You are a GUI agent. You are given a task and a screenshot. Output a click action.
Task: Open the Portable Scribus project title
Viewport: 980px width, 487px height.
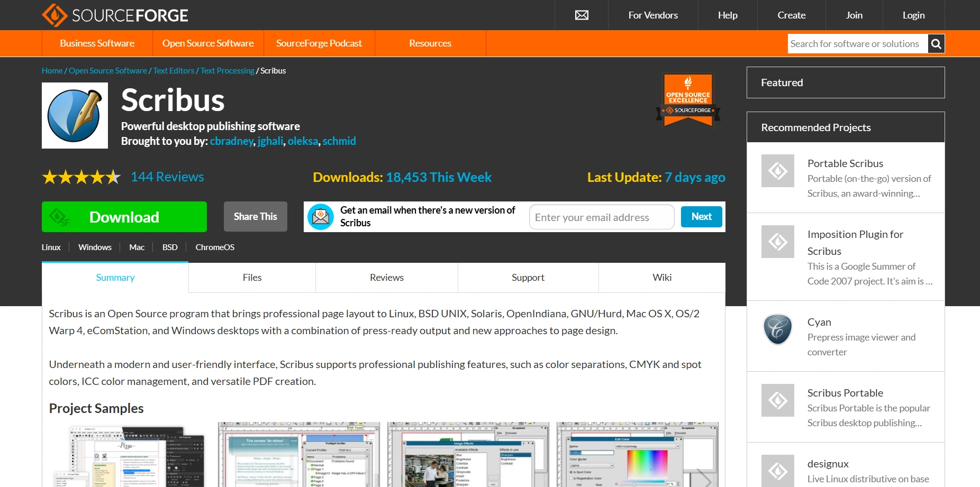[x=846, y=163]
